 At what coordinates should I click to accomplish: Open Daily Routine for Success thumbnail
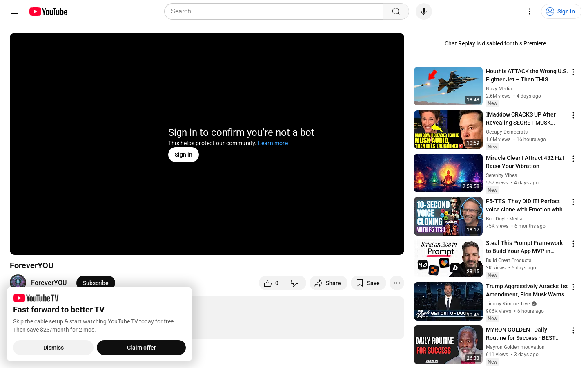pos(448,345)
